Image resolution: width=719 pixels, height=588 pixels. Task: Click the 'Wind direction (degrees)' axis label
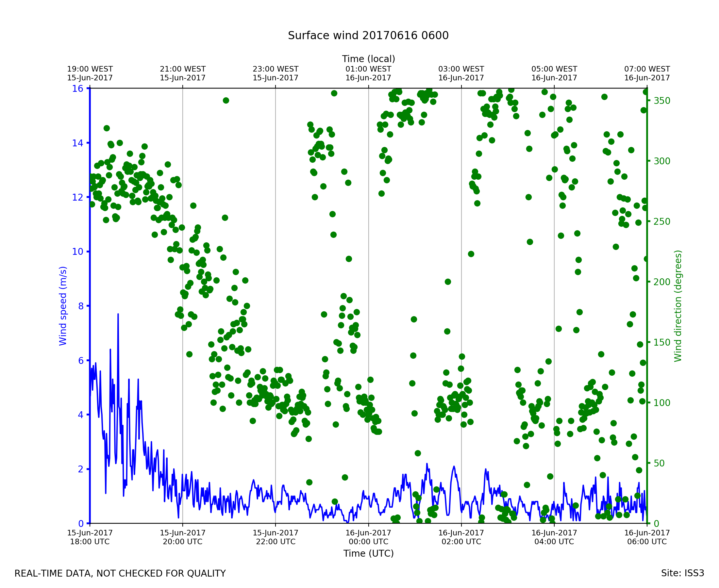pyautogui.click(x=678, y=306)
